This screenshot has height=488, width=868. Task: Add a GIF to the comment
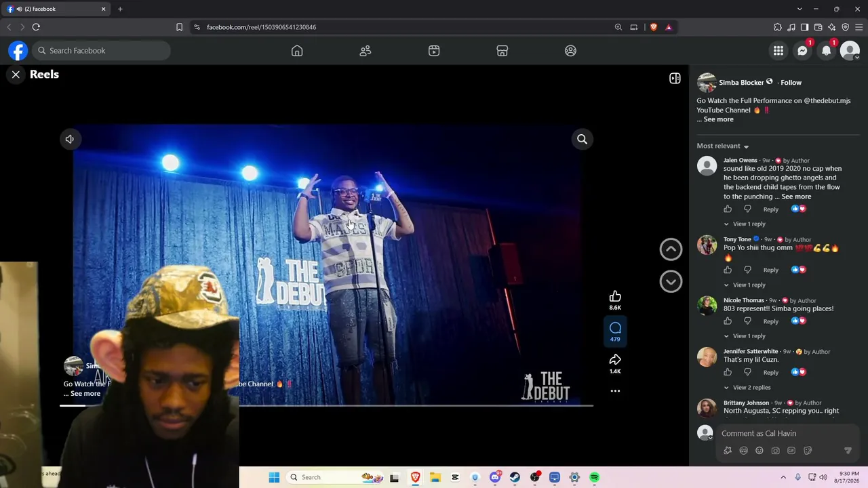791,451
